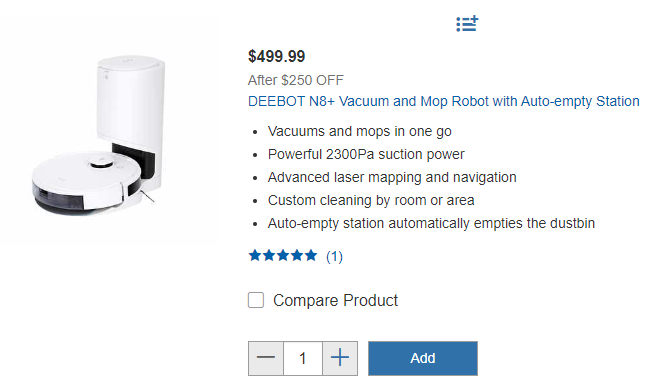The image size is (659, 386).
Task: Increase quantity with the plus button
Action: click(340, 358)
